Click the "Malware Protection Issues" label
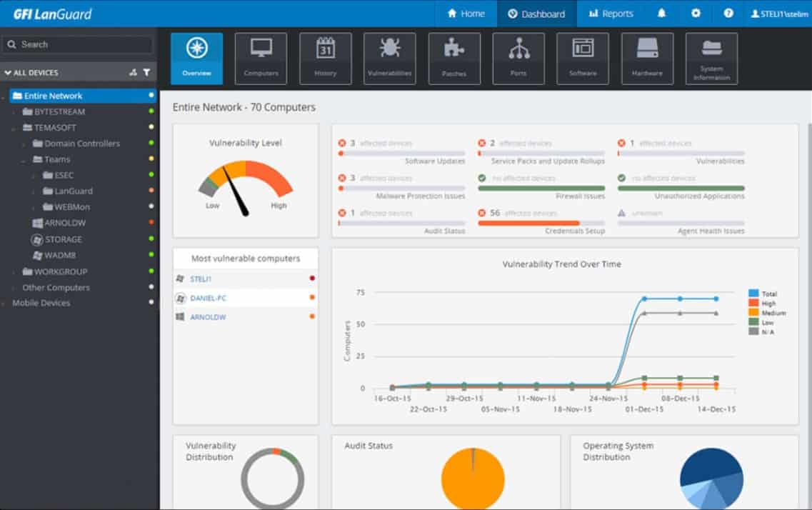 pyautogui.click(x=421, y=196)
